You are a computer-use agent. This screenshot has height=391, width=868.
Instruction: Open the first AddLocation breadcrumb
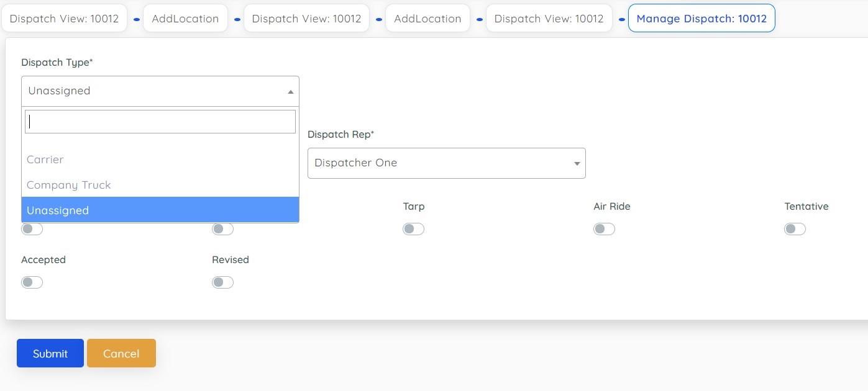(185, 19)
